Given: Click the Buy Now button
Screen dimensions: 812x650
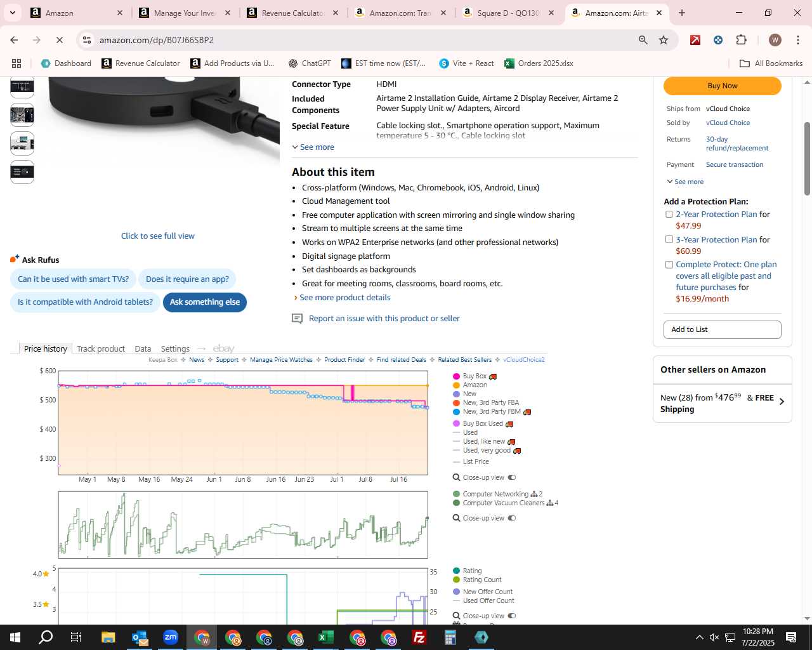Looking at the screenshot, I should [x=722, y=86].
